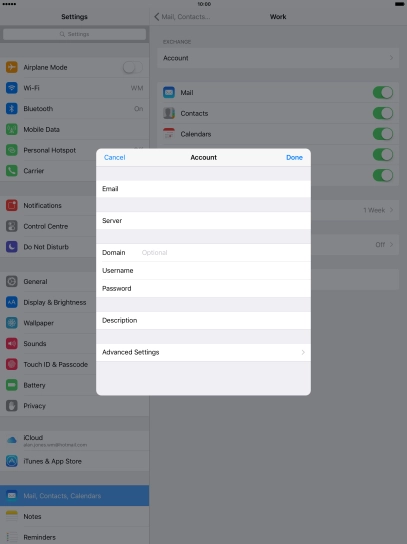Open Wallpaper settings icon
The width and height of the screenshot is (407, 544).
[x=12, y=323]
